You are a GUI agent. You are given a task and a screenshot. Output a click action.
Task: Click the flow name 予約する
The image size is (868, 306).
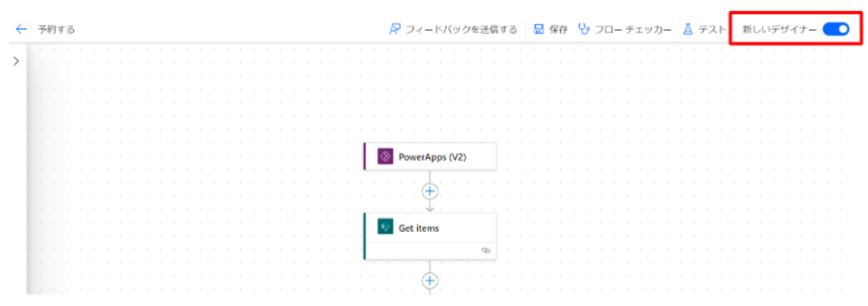click(56, 29)
